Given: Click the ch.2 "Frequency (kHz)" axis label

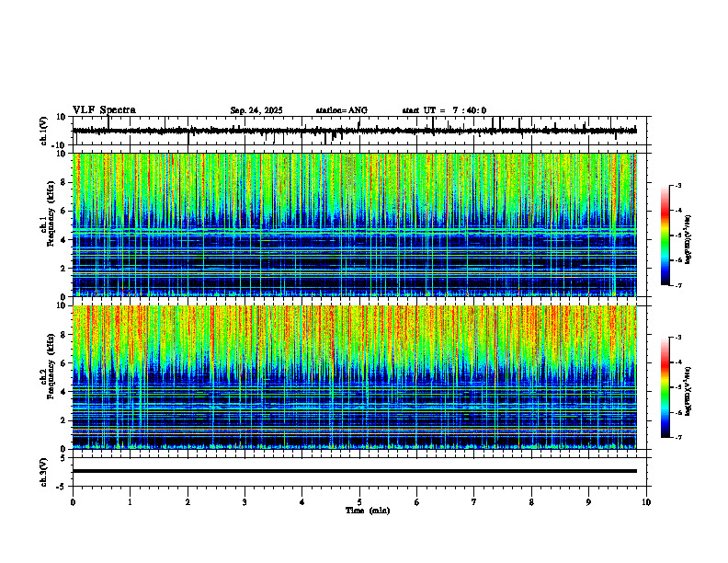Looking at the screenshot, I should pos(51,366).
